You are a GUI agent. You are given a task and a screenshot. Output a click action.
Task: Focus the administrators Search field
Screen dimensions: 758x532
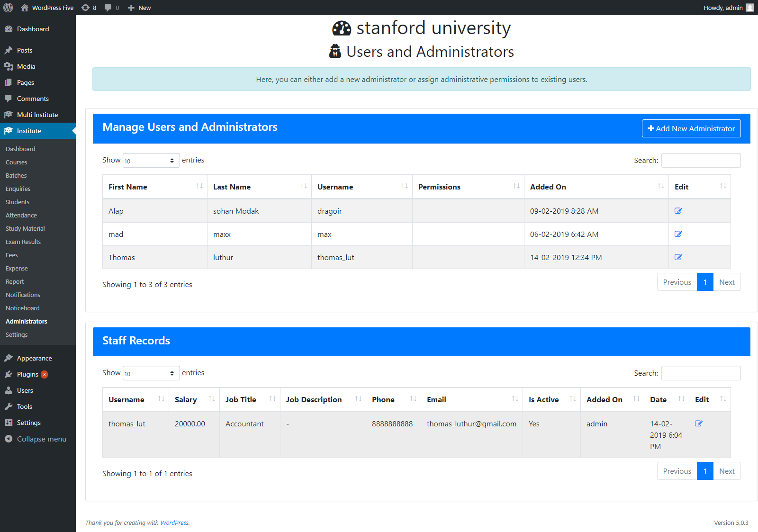(x=701, y=160)
